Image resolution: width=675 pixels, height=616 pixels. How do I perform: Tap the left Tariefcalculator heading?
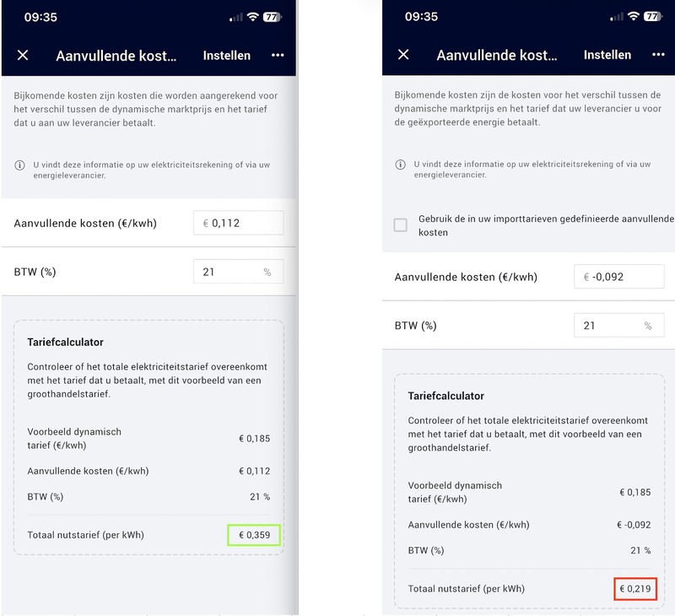pyautogui.click(x=66, y=342)
